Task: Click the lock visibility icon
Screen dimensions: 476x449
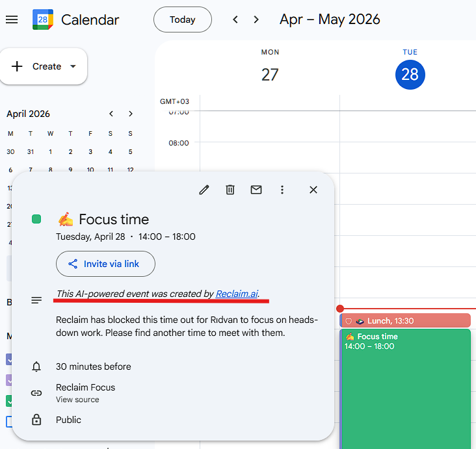Action: coord(36,420)
